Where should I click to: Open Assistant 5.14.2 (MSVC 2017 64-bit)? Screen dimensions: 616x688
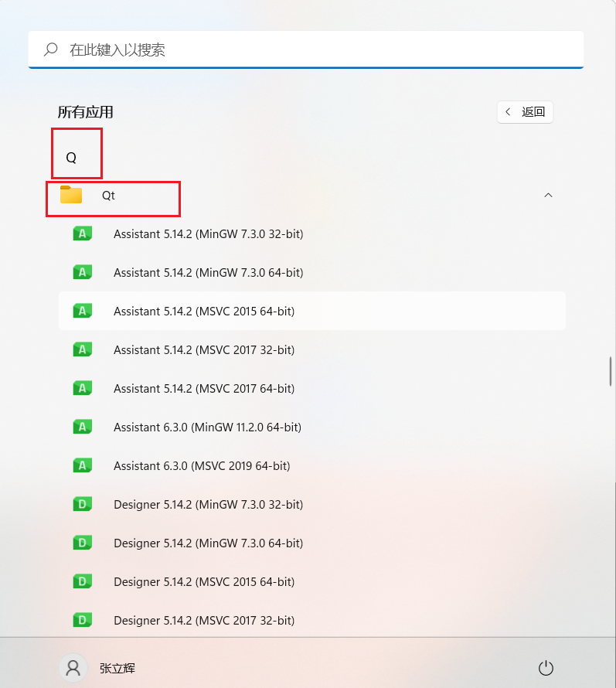(204, 388)
